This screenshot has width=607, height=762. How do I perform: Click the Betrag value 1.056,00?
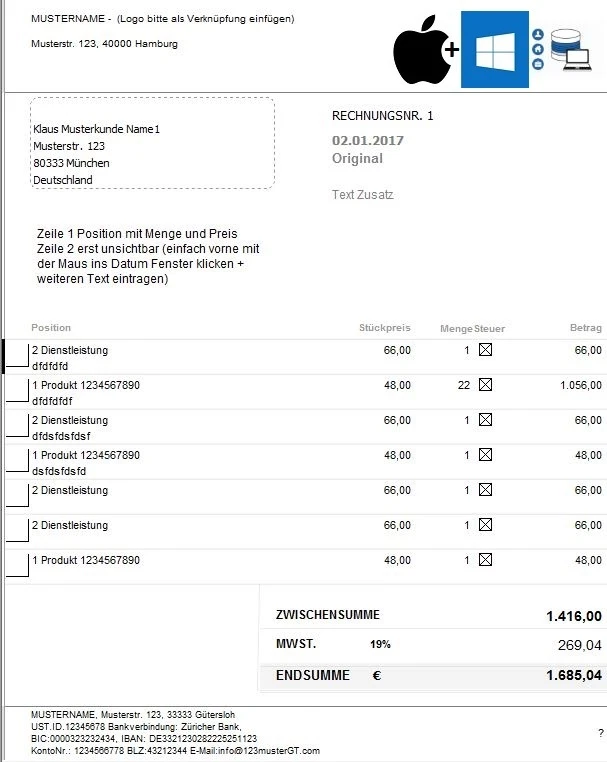pyautogui.click(x=581, y=385)
